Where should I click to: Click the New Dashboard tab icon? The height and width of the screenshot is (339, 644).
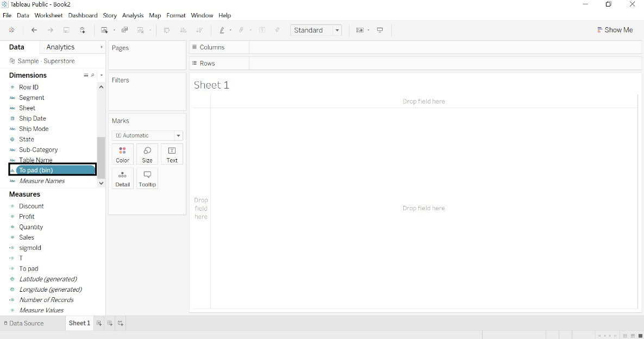click(110, 323)
